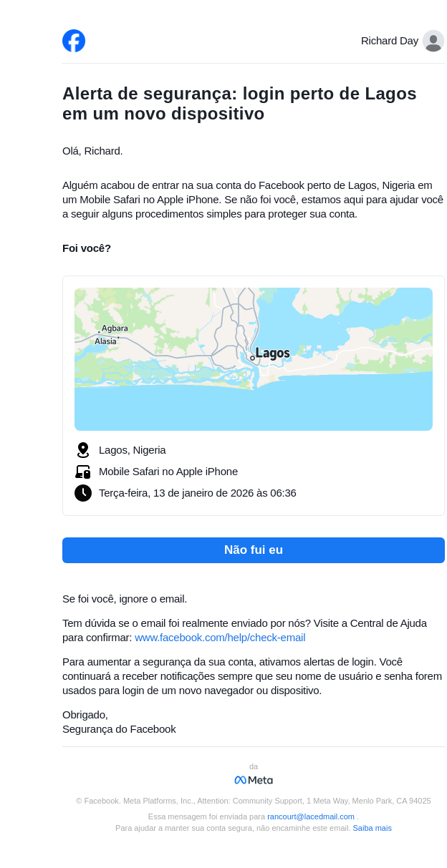The width and height of the screenshot is (447, 868).
Task: Click the "Terça-feira, 13 de janeiro" login date text
Action: (198, 493)
